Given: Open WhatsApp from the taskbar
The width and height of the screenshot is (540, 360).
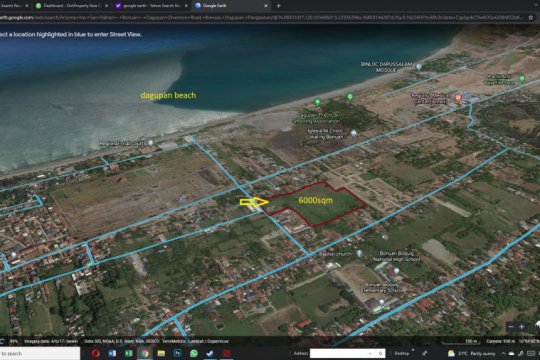Looking at the screenshot, I should pos(194,353).
